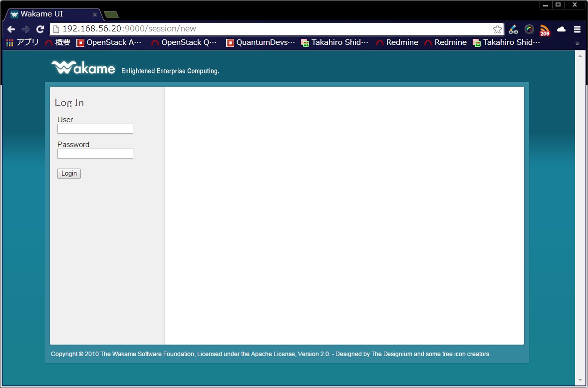Viewport: 588px width, 388px height.
Task: Open the cloud extension icon
Action: (562, 29)
